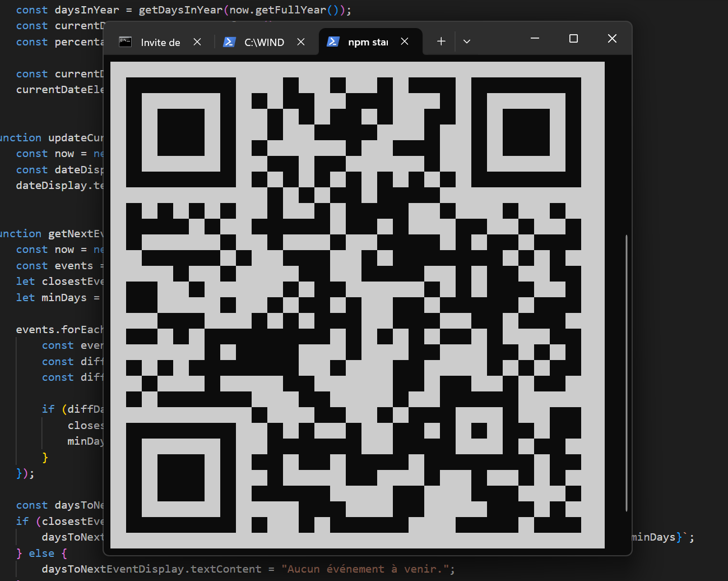Click the QR code in terminal output

click(358, 305)
